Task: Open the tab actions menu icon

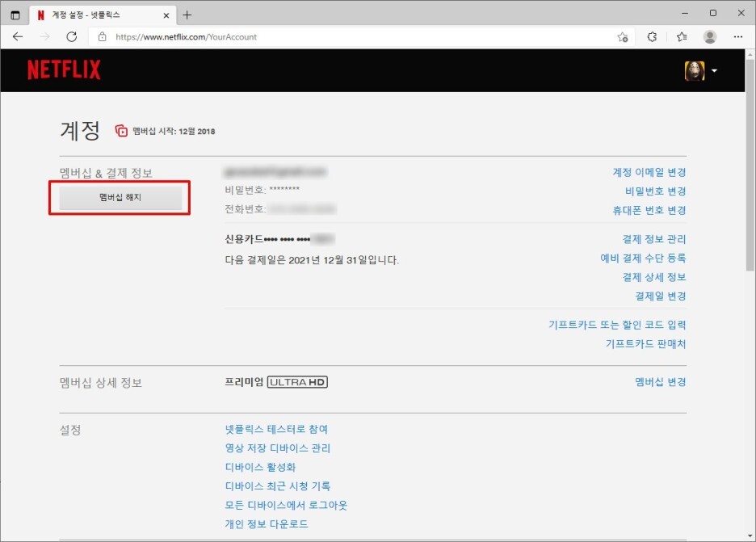Action: point(15,15)
